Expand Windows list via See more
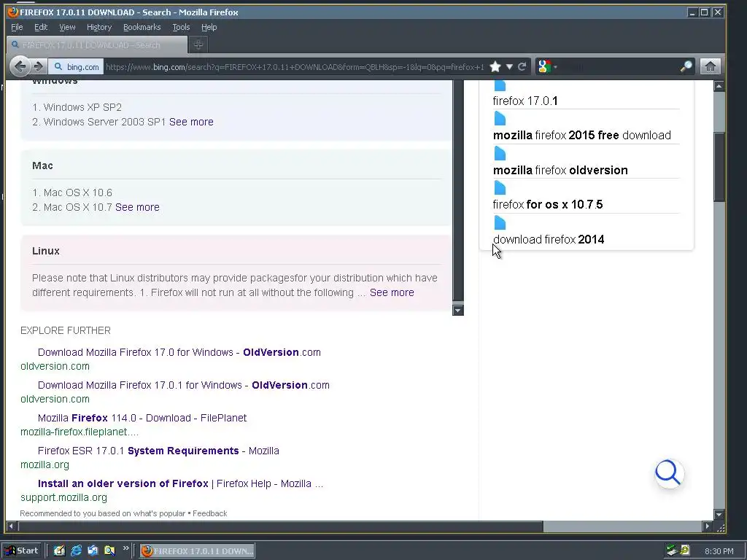 point(191,122)
